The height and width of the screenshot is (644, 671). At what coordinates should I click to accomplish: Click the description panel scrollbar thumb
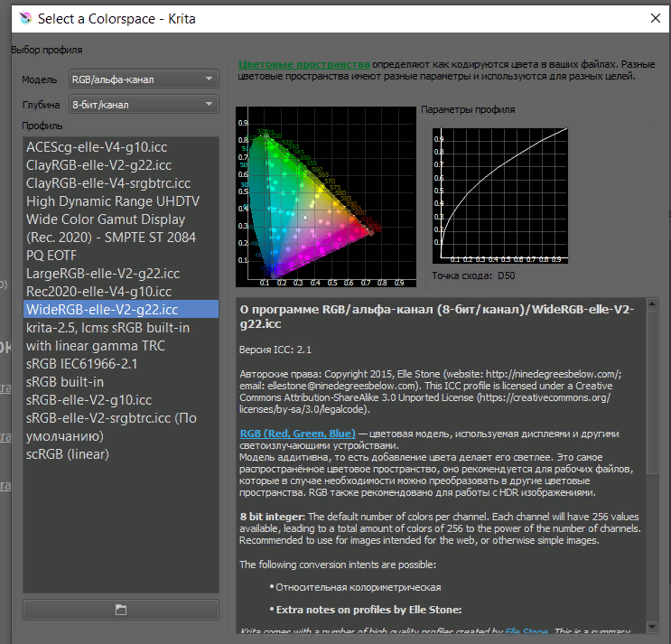(x=652, y=392)
